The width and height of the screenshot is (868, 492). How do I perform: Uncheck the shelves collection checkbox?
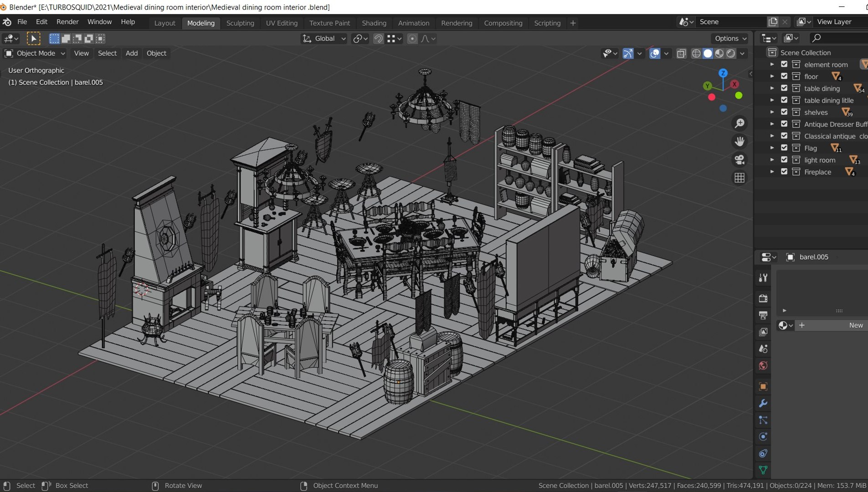pos(784,112)
